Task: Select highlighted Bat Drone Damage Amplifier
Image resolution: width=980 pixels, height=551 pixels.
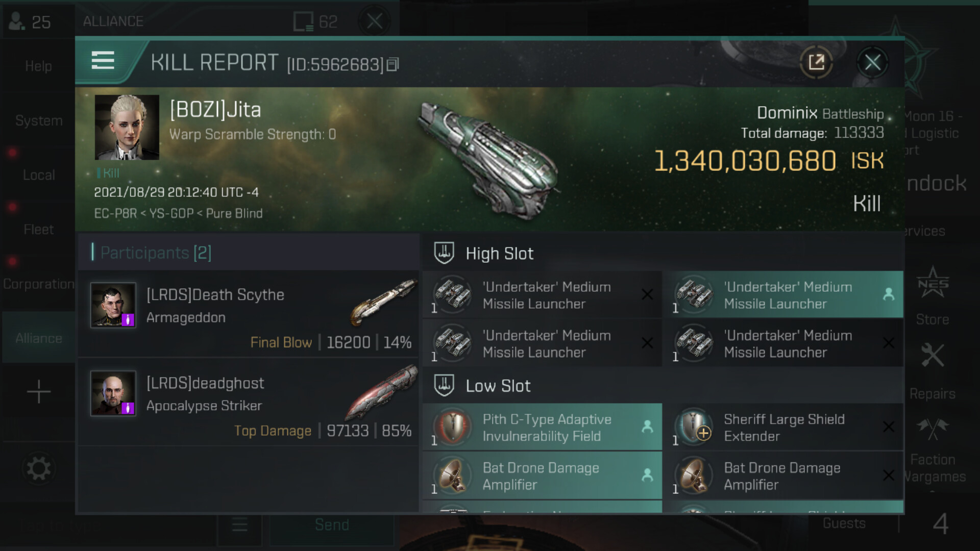Action: 543,475
